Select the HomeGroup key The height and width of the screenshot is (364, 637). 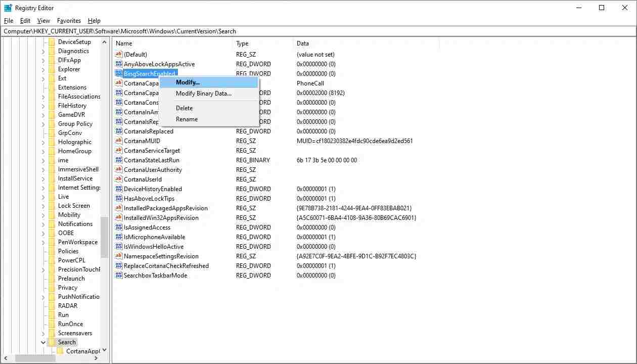[x=75, y=151]
